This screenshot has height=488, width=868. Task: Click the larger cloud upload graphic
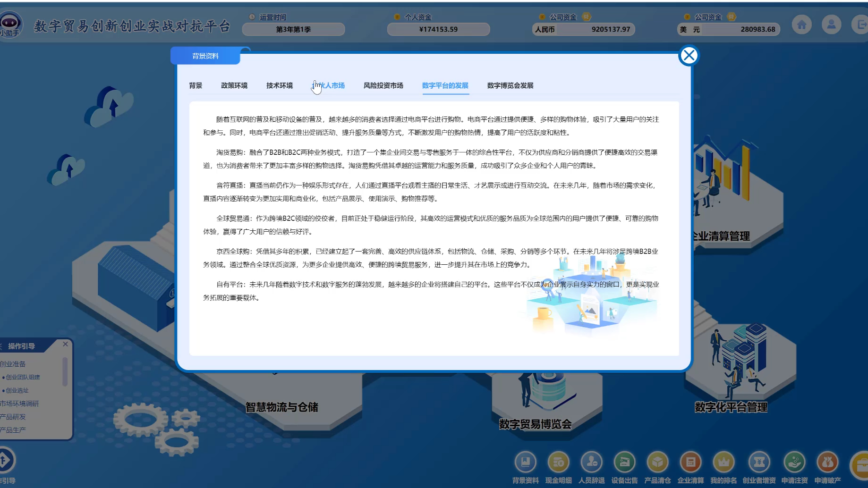(109, 107)
